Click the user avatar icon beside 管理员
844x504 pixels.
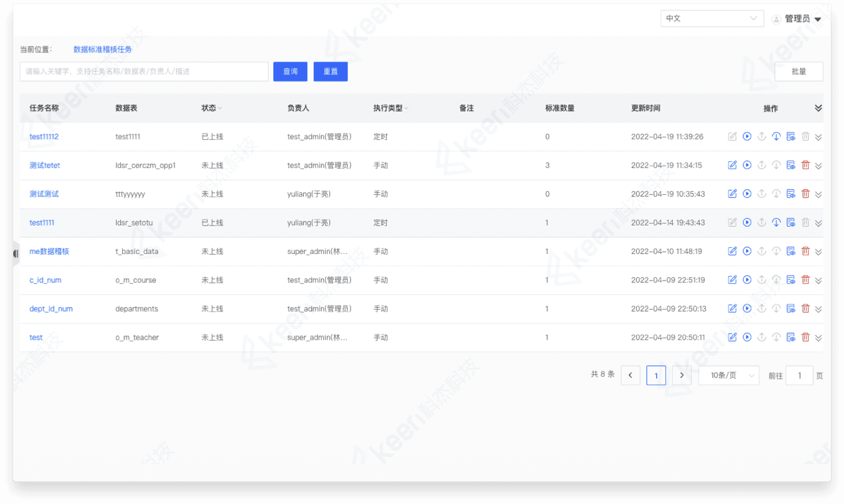[x=776, y=19]
